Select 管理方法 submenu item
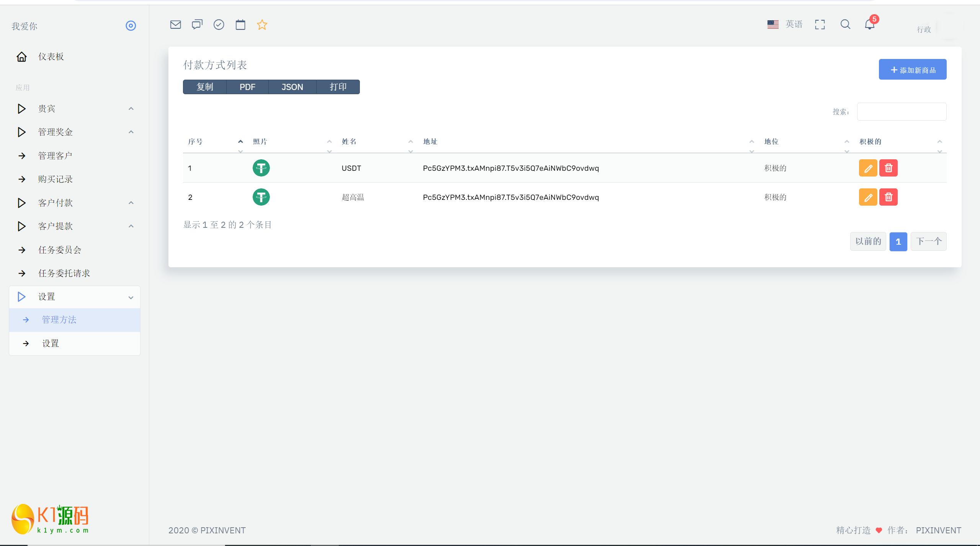 (75, 320)
